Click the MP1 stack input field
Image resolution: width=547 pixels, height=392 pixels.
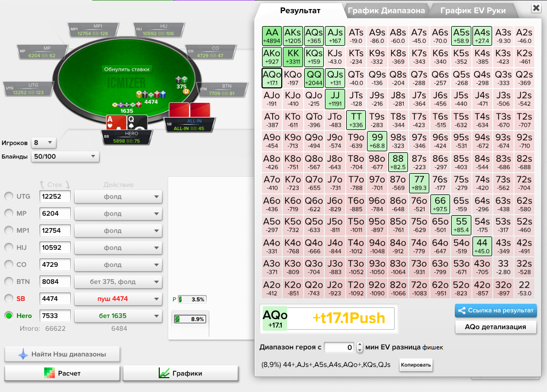[x=55, y=231]
